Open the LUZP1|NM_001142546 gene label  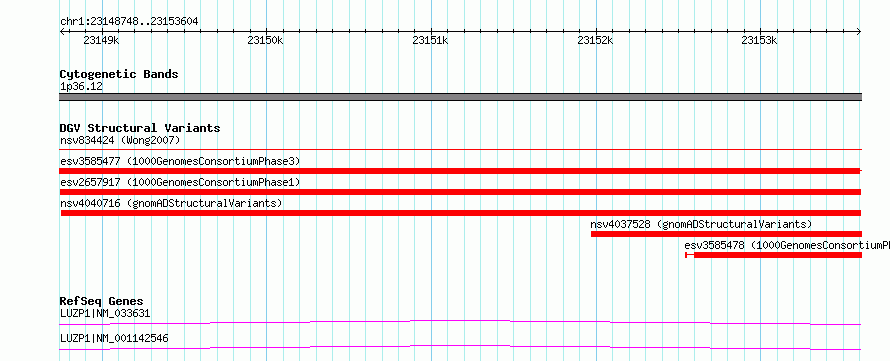[x=114, y=339]
